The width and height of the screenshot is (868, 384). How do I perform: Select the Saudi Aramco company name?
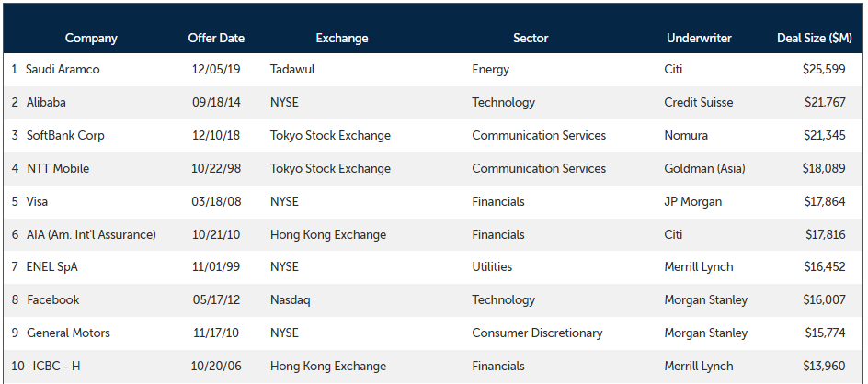click(x=63, y=70)
